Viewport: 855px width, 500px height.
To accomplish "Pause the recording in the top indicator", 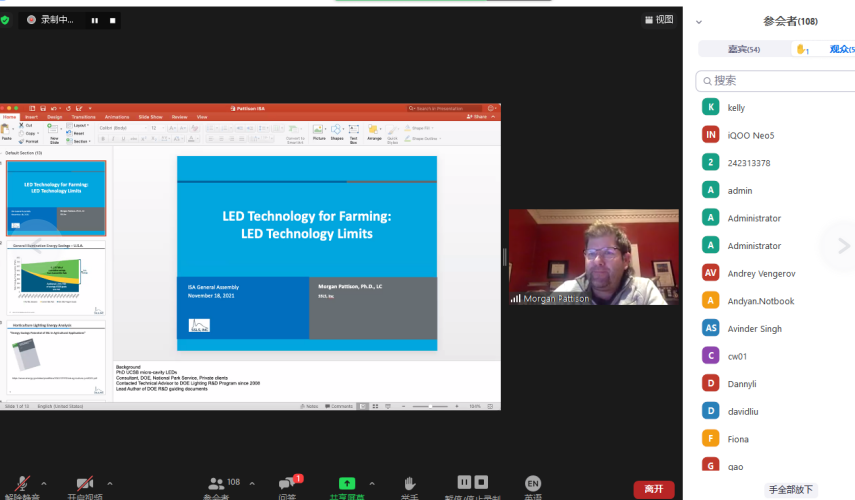I will 95,20.
